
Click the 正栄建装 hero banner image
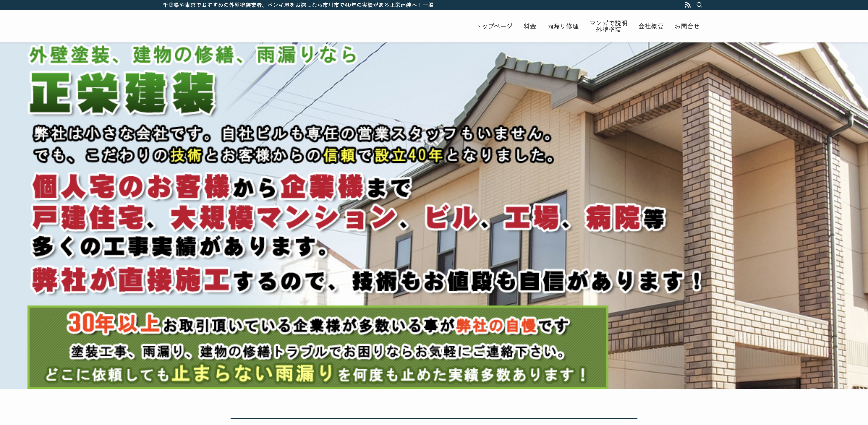coord(434,216)
